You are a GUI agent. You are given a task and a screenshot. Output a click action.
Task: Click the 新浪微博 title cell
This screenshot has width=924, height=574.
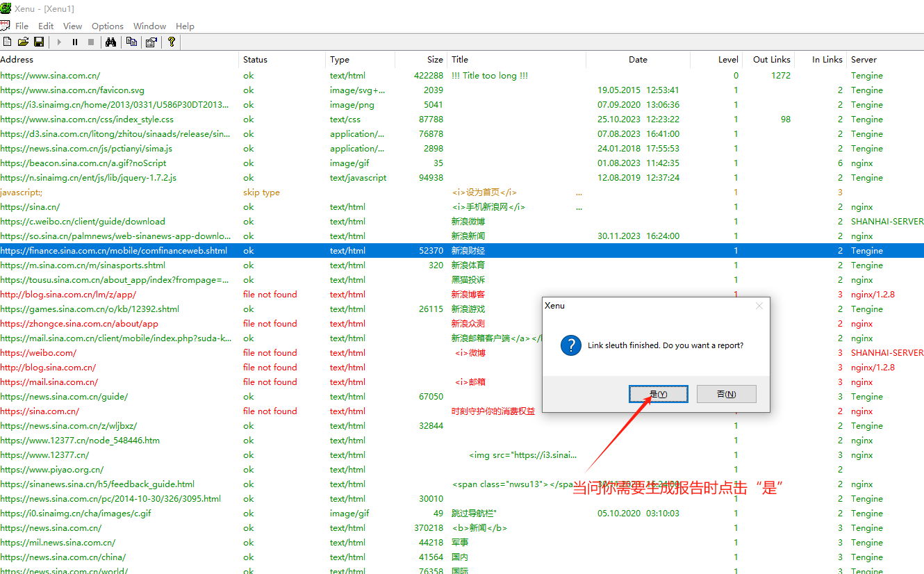[x=468, y=222]
